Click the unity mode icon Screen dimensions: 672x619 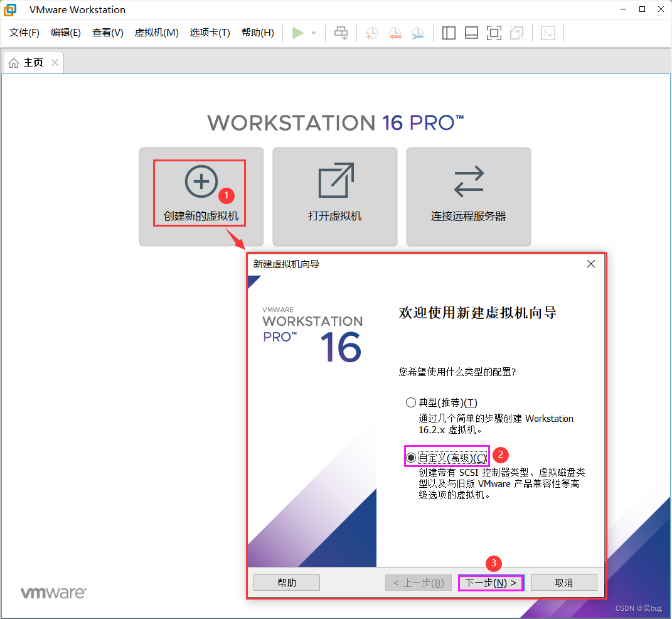click(517, 33)
